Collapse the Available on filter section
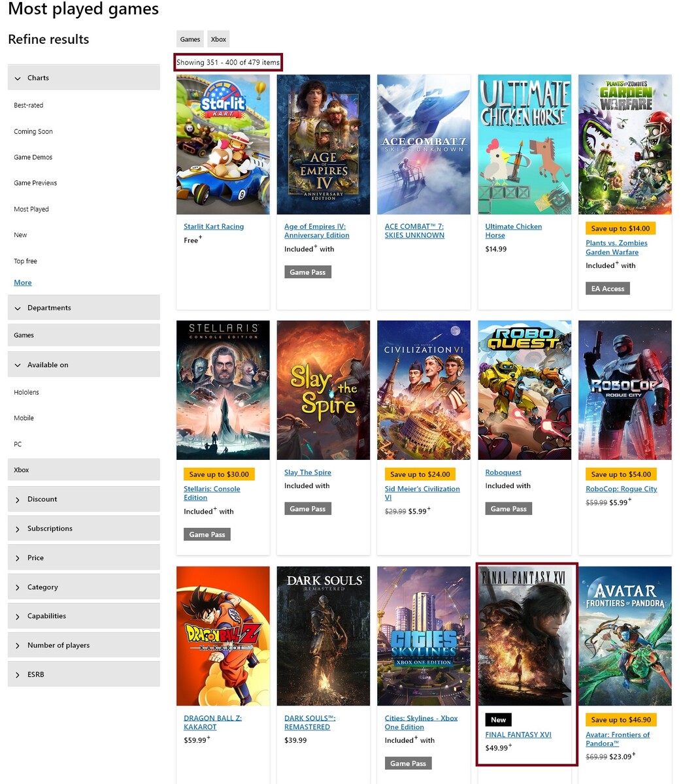This screenshot has width=683, height=784. pyautogui.click(x=84, y=365)
